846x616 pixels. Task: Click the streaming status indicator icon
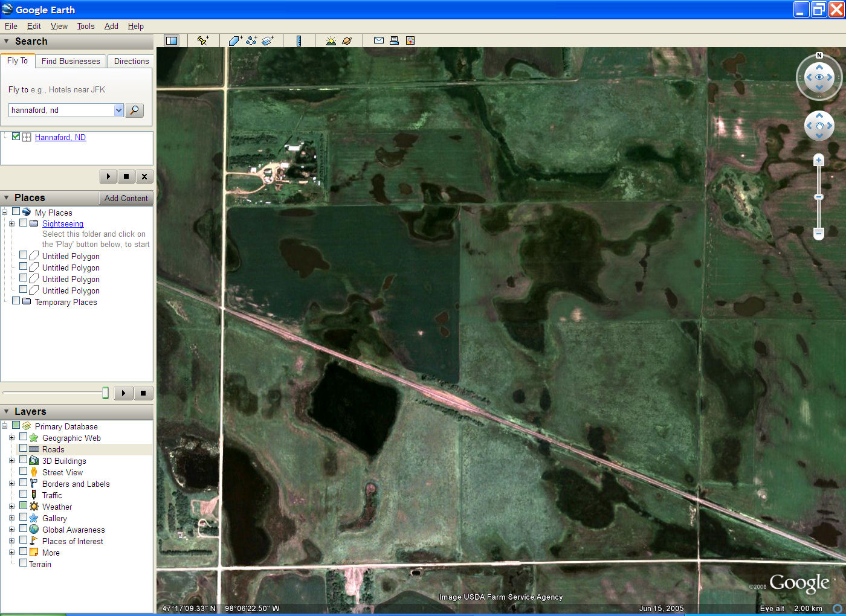pyautogui.click(x=838, y=608)
